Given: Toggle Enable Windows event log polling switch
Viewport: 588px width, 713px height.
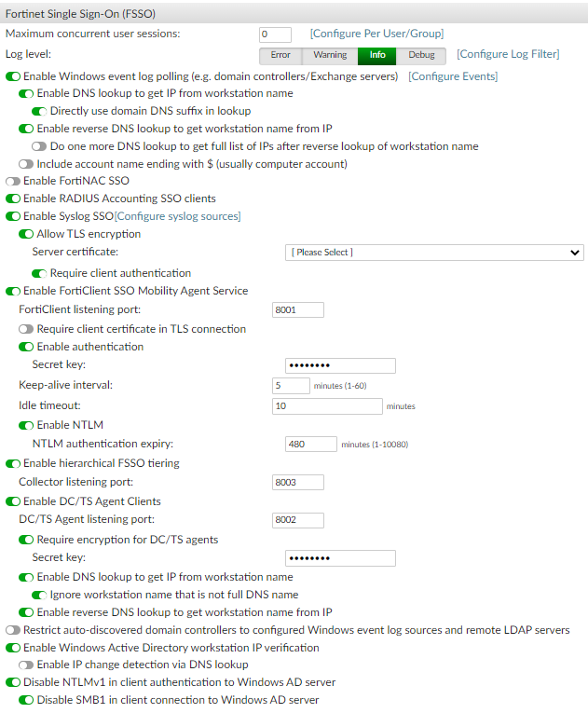Looking at the screenshot, I should 13,76.
